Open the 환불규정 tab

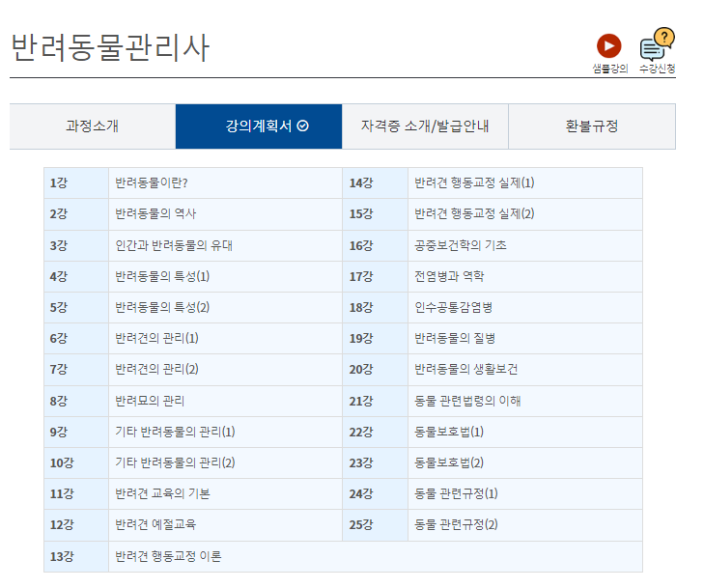591,126
